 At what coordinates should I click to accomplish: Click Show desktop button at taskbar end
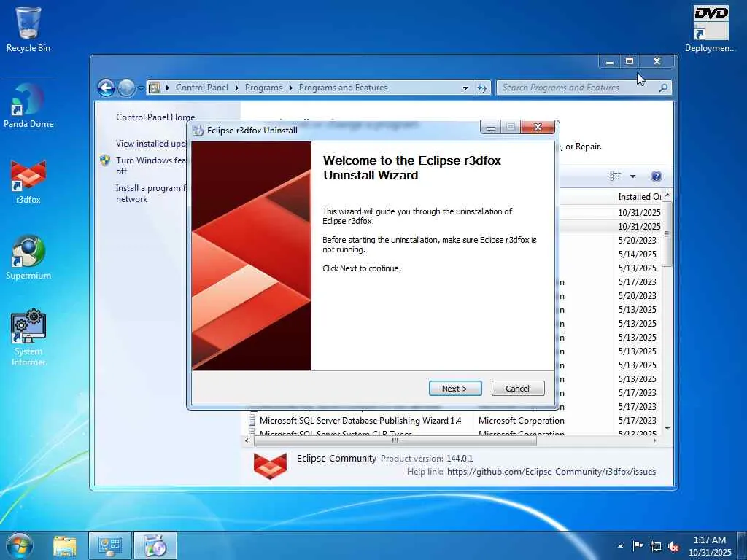(742, 545)
